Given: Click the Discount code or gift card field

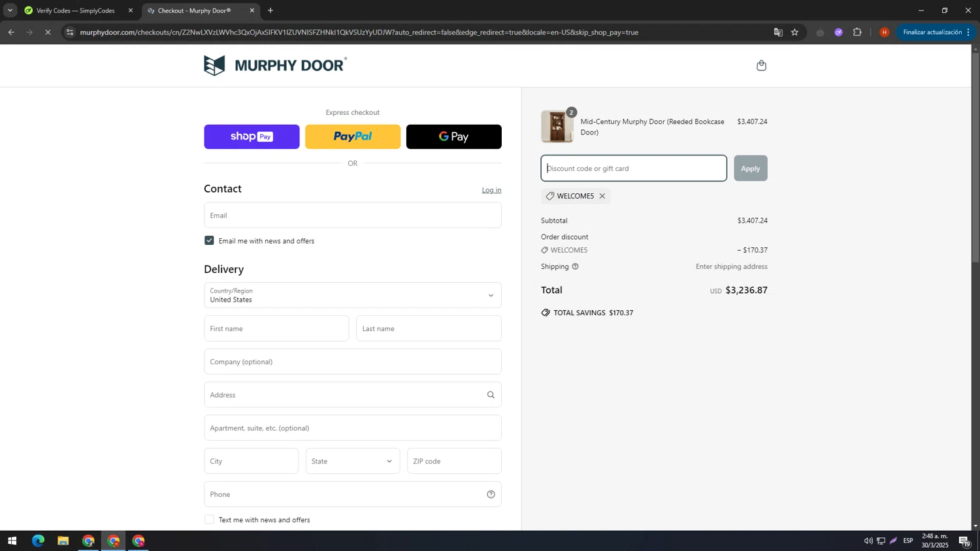Looking at the screenshot, I should click(633, 168).
